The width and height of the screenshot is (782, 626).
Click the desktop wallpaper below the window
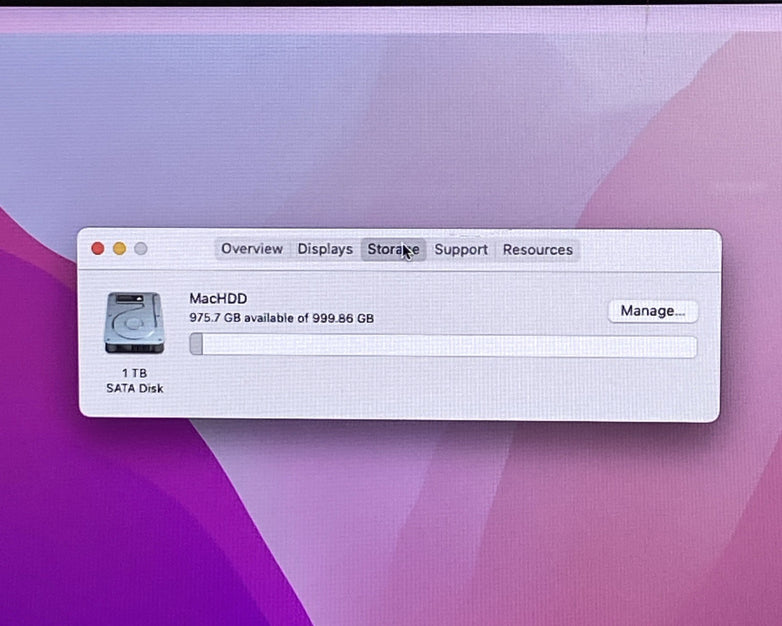tap(400, 520)
